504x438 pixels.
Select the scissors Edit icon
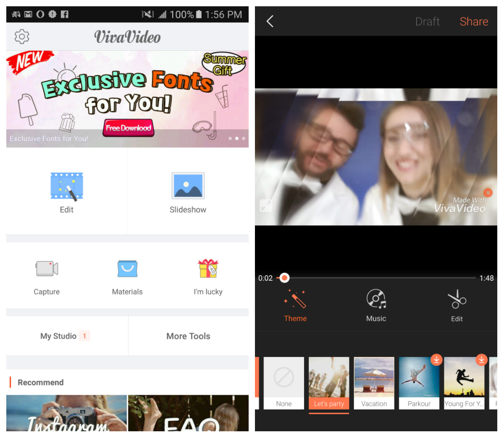(x=457, y=299)
